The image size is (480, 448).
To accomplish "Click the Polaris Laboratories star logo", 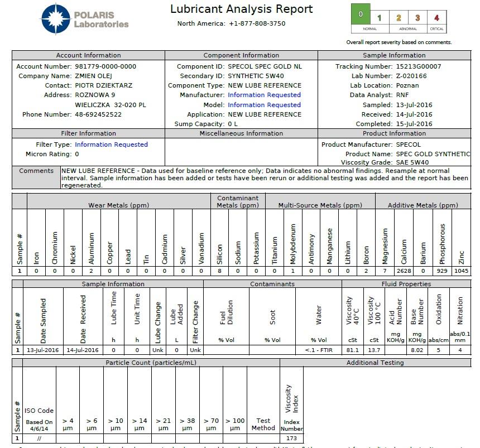I will [x=56, y=18].
